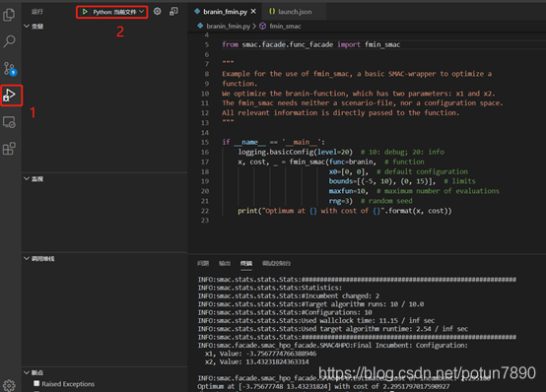Open the Explorer view in the activity bar
The image size is (546, 392).
pyautogui.click(x=9, y=14)
